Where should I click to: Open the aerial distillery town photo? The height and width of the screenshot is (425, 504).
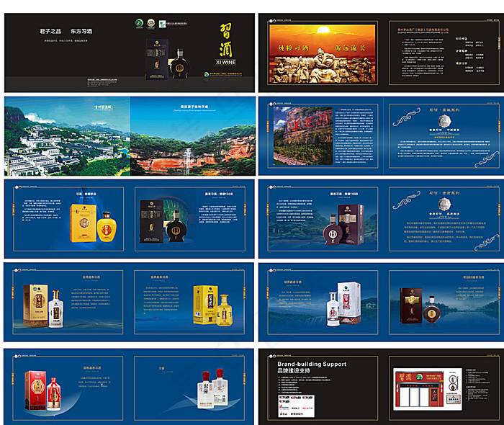pos(67,136)
